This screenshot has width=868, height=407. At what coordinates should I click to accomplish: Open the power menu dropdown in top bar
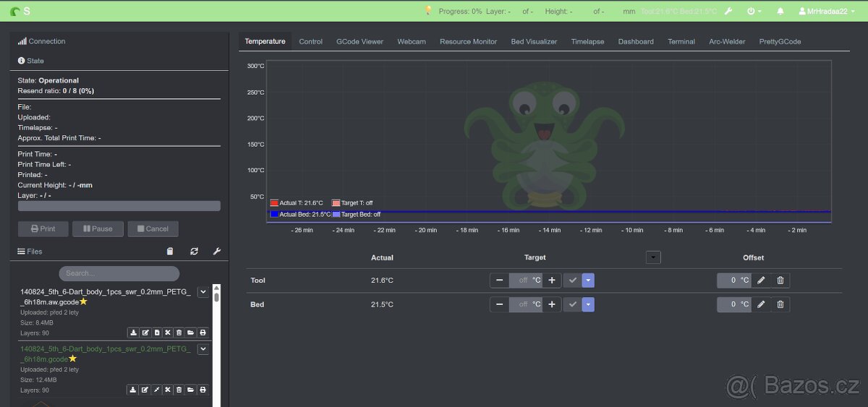pos(754,12)
